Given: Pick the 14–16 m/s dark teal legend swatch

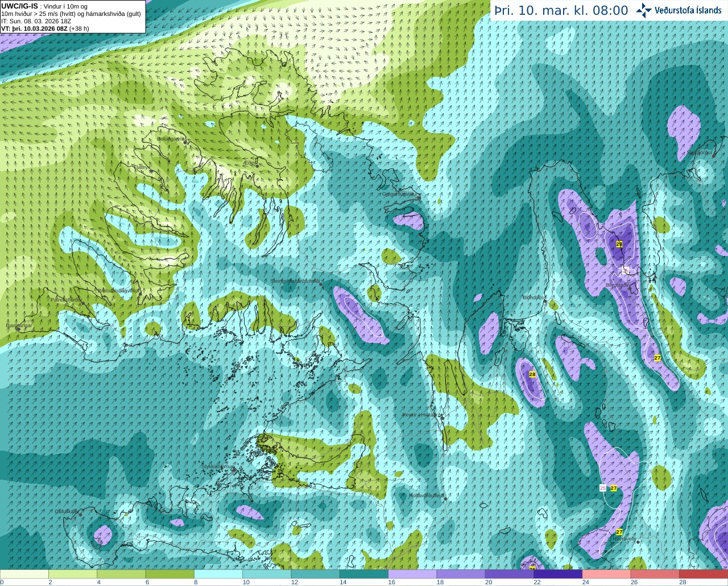Looking at the screenshot, I should click(364, 573).
